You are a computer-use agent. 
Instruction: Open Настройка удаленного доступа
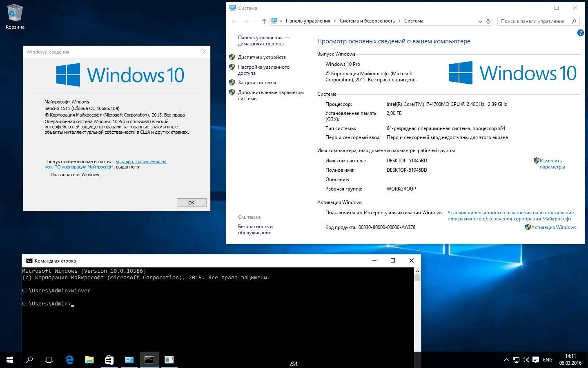[263, 70]
